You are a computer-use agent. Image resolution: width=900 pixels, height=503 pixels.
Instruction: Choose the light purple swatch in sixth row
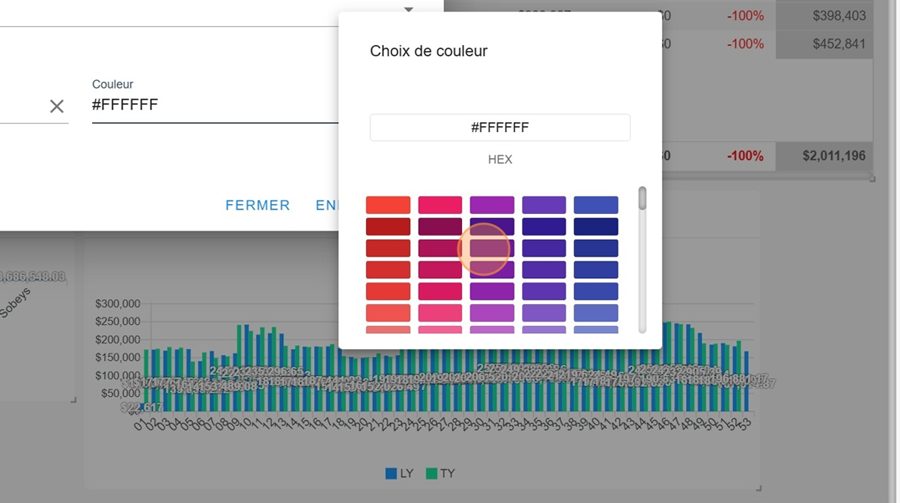click(x=492, y=313)
